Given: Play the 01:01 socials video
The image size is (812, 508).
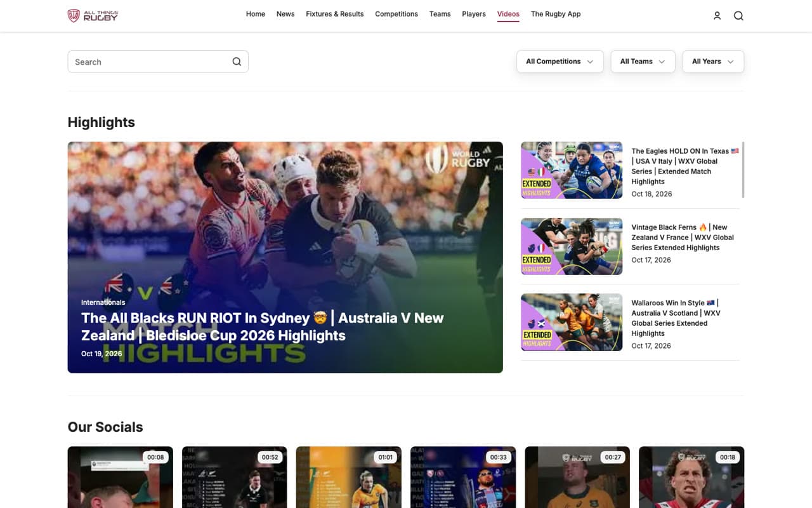Looking at the screenshot, I should point(349,477).
